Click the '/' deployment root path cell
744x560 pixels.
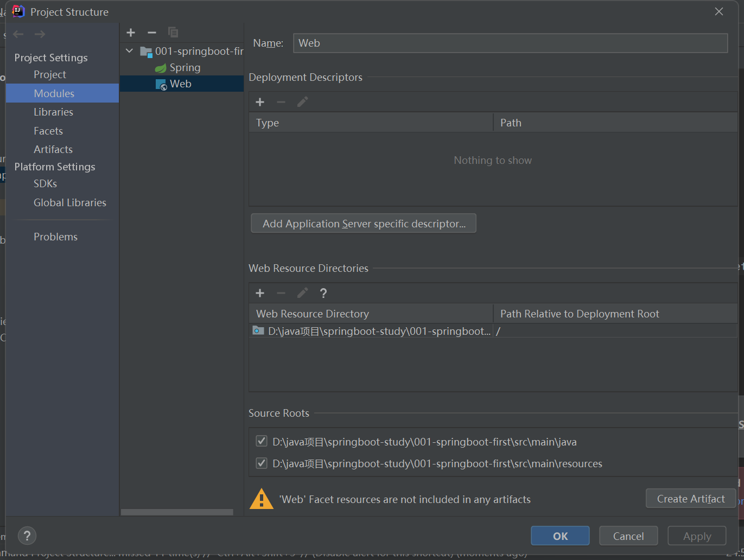click(x=615, y=331)
